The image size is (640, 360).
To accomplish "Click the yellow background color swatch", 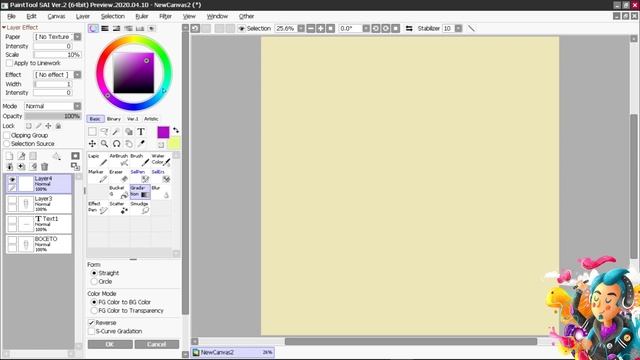I will point(174,143).
